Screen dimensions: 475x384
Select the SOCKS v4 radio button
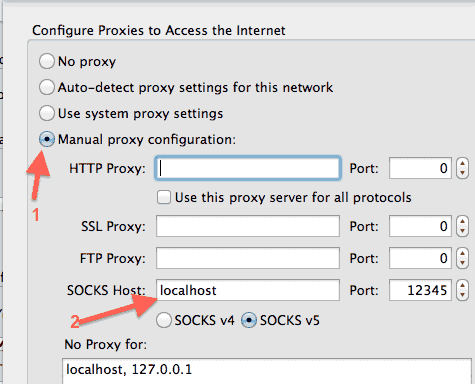point(164,320)
